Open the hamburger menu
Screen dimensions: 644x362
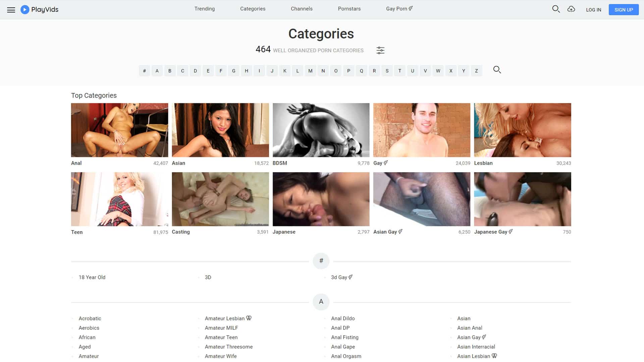pos(11,10)
